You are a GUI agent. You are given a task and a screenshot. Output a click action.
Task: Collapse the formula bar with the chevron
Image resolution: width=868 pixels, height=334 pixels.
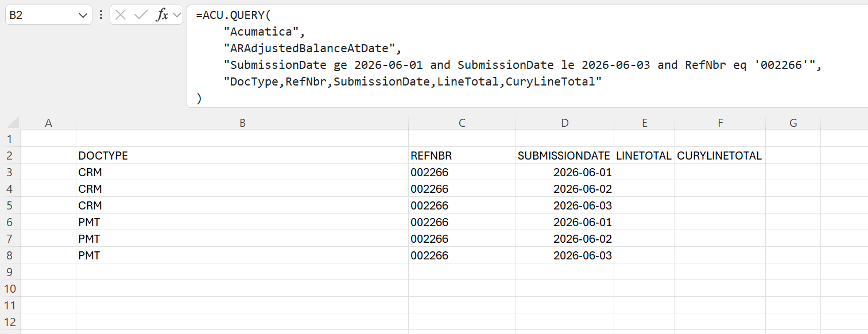(x=176, y=15)
